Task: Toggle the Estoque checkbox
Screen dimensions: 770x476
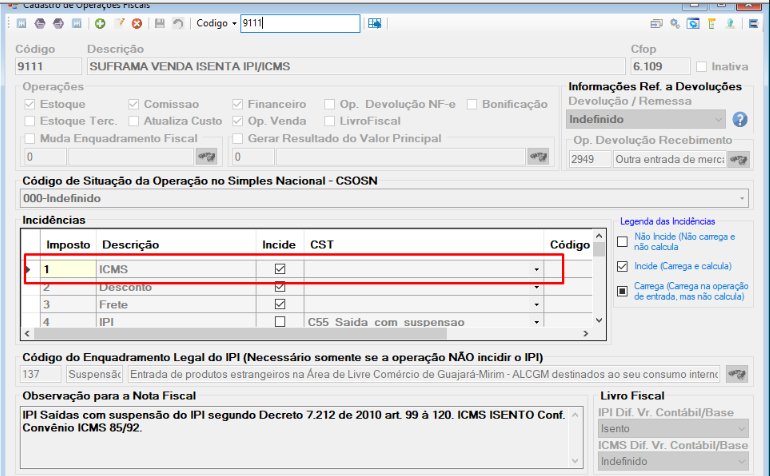Action: [x=30, y=104]
